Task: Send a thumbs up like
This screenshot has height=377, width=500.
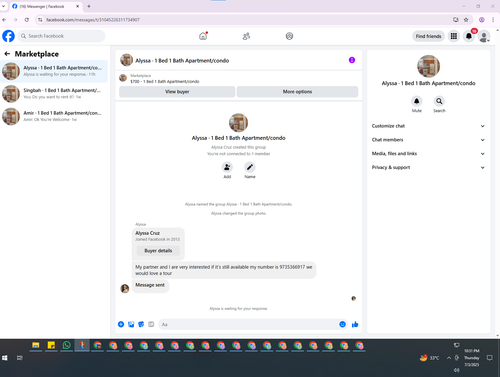Action: [x=355, y=324]
